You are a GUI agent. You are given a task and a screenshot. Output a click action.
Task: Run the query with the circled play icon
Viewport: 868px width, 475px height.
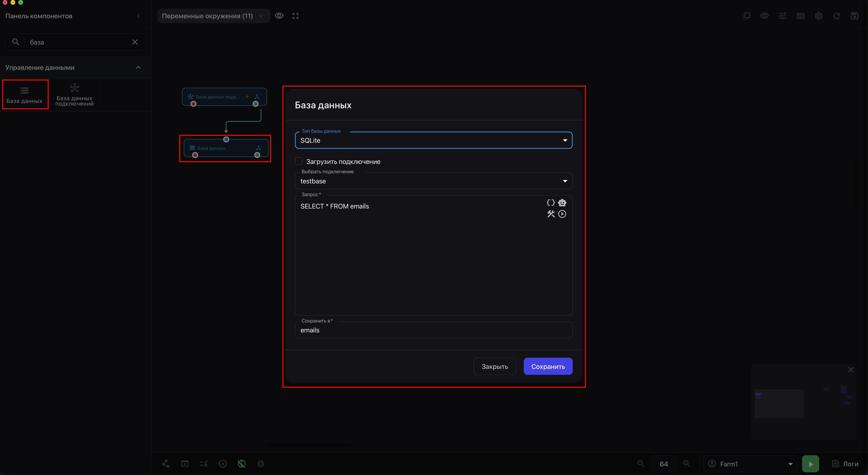[562, 214]
